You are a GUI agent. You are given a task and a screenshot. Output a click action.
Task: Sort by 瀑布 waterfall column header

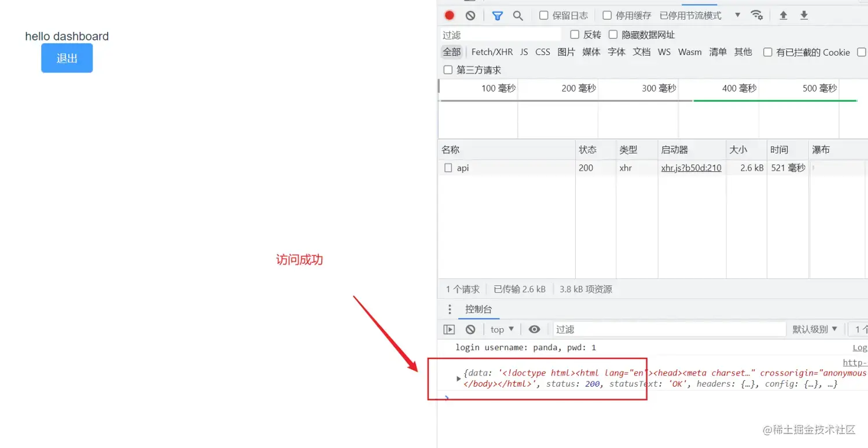[x=838, y=149]
